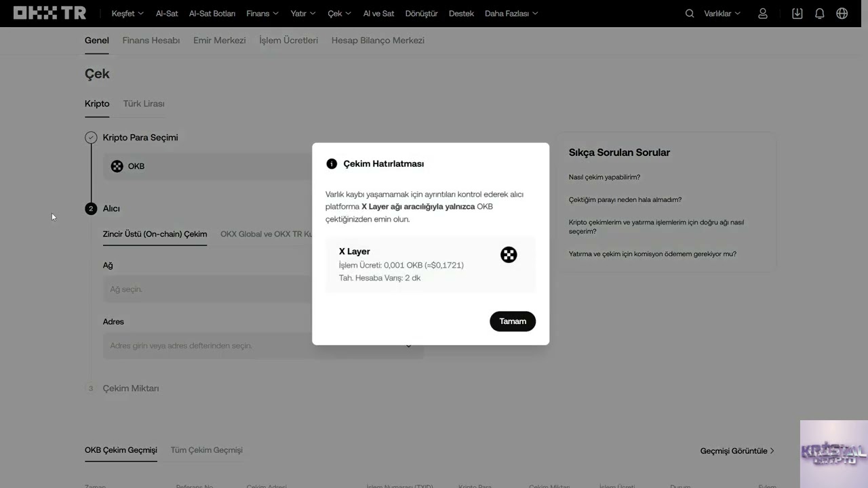Click the 'Alıcı' step label

[x=111, y=209]
